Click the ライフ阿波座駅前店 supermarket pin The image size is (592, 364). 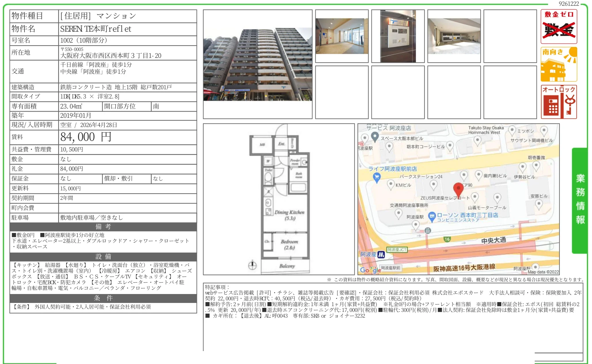377,177
